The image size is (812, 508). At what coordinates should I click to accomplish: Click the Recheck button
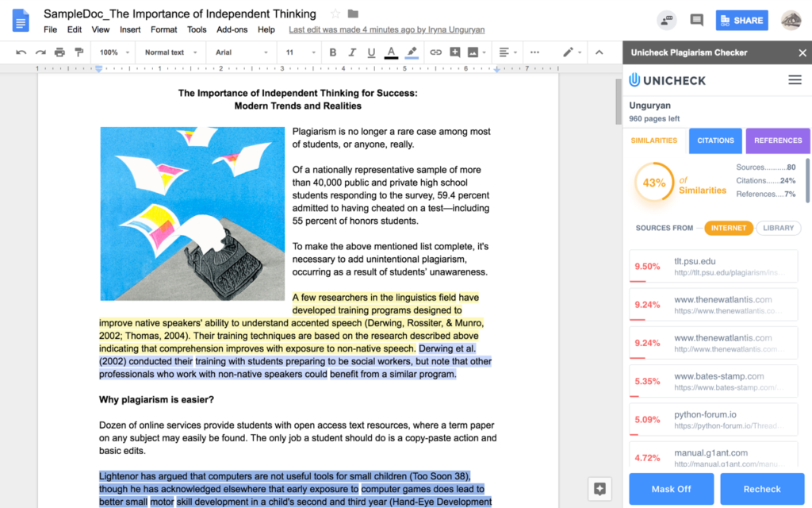[762, 489]
